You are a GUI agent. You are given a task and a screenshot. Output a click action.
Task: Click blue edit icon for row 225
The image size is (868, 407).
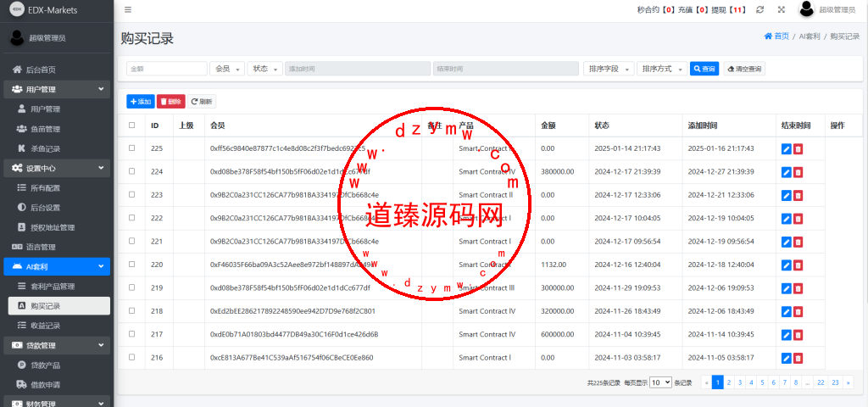tap(786, 149)
